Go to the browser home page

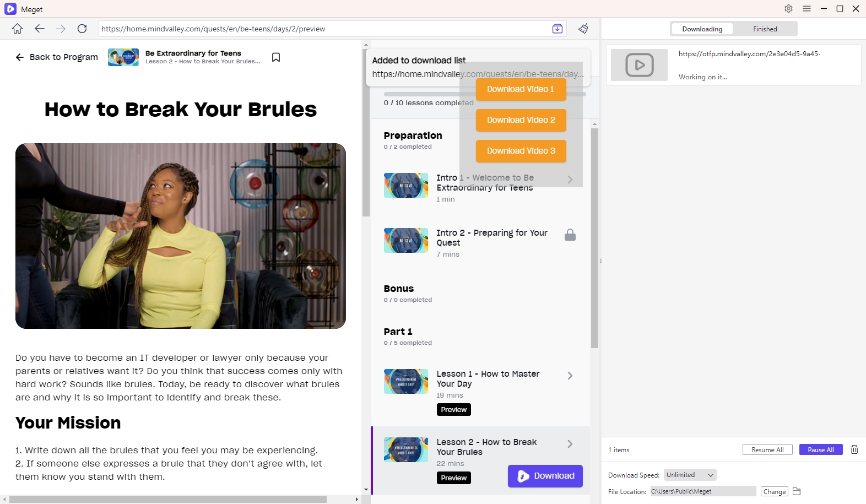click(x=18, y=29)
